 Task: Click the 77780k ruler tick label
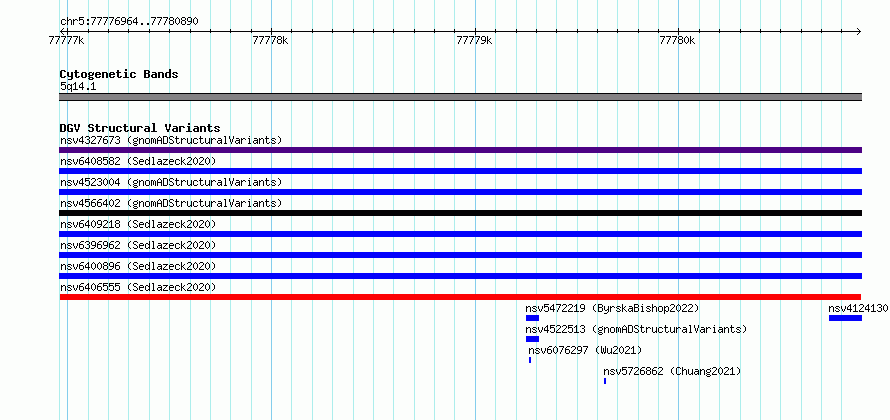(x=678, y=40)
